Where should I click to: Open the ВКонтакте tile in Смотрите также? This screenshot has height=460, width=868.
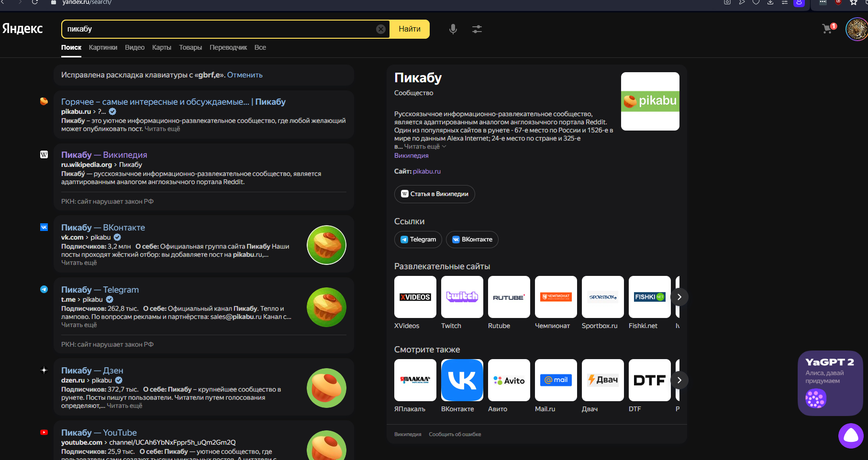coord(462,380)
